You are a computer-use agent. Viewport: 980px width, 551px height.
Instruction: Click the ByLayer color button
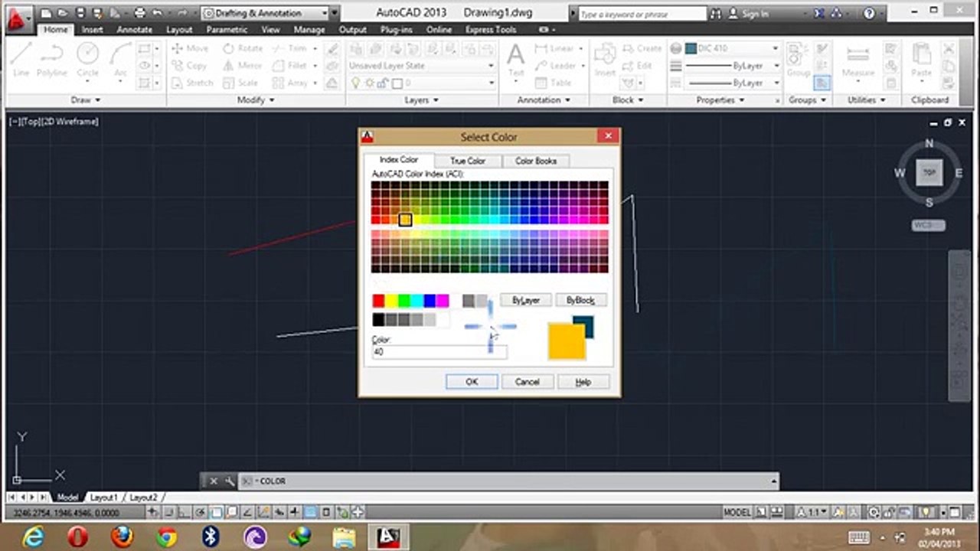pyautogui.click(x=526, y=300)
